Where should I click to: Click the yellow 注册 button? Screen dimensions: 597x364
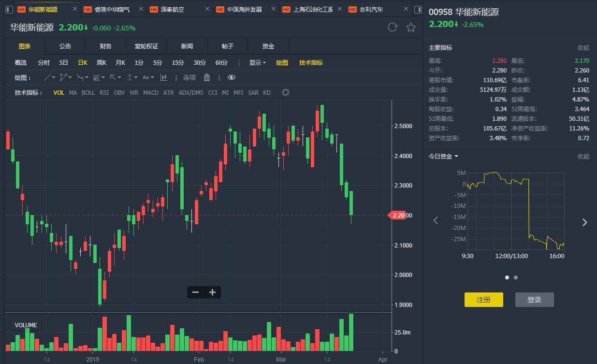(483, 300)
